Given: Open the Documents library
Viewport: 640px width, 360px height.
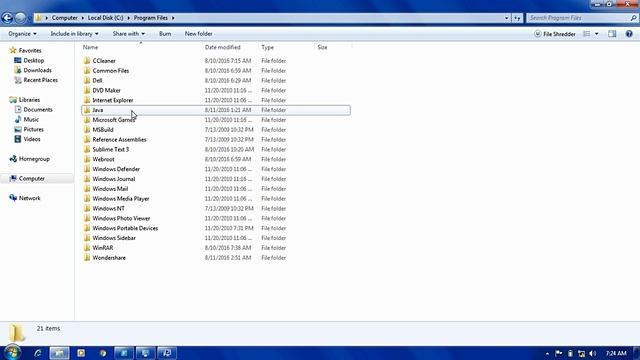Looking at the screenshot, I should [33, 109].
